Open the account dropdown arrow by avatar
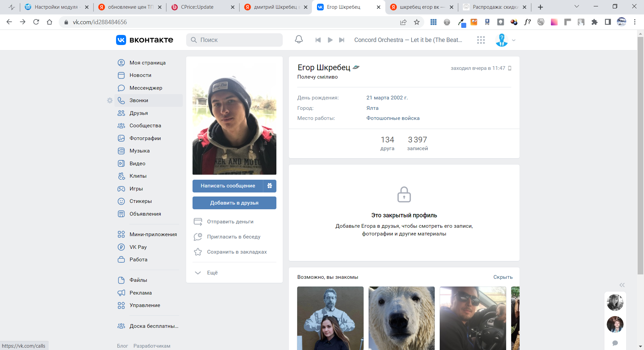The width and height of the screenshot is (644, 350). tap(514, 40)
